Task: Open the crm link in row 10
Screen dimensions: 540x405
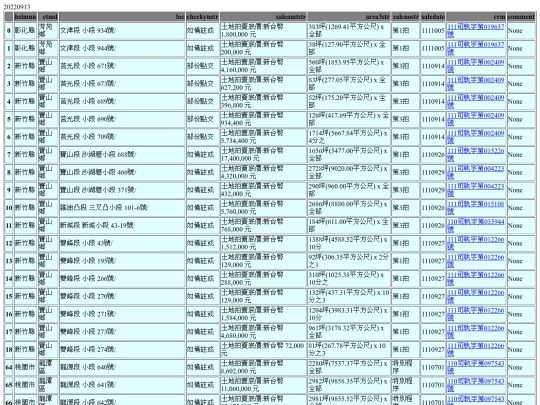Action: 476,208
